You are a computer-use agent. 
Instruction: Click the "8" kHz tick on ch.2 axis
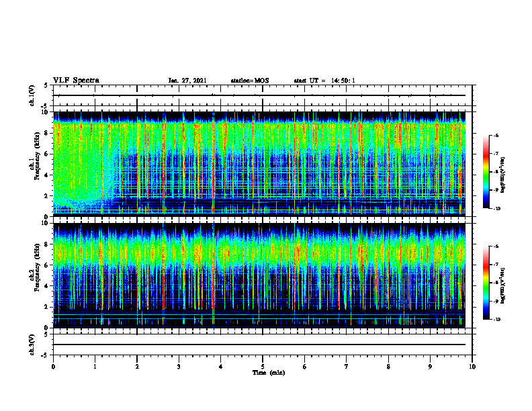[x=47, y=244]
